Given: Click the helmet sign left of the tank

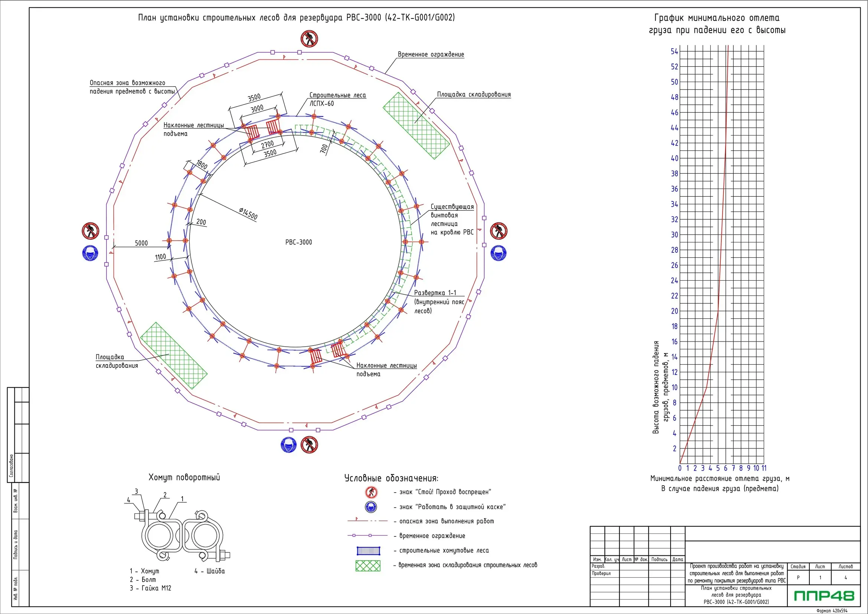Looking at the screenshot, I should pos(90,253).
